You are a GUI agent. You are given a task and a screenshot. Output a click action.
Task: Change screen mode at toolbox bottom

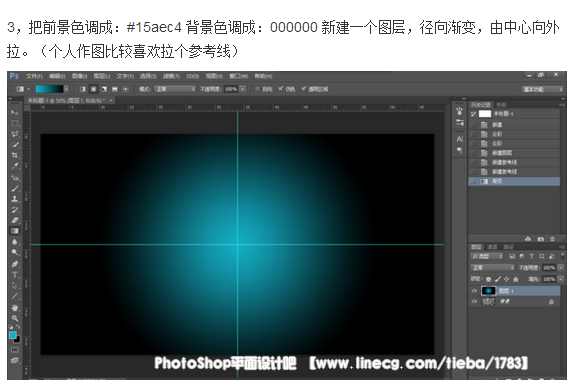15,360
